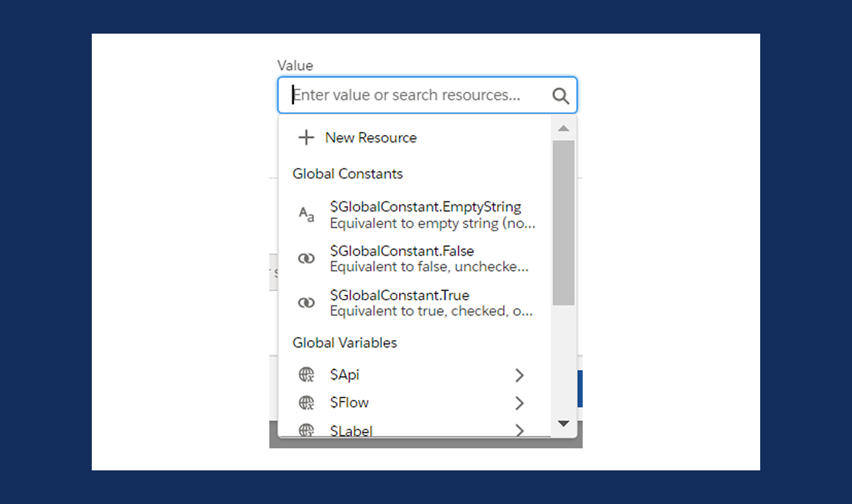
Task: Expand the $Label global variable chevron
Action: pyautogui.click(x=520, y=431)
